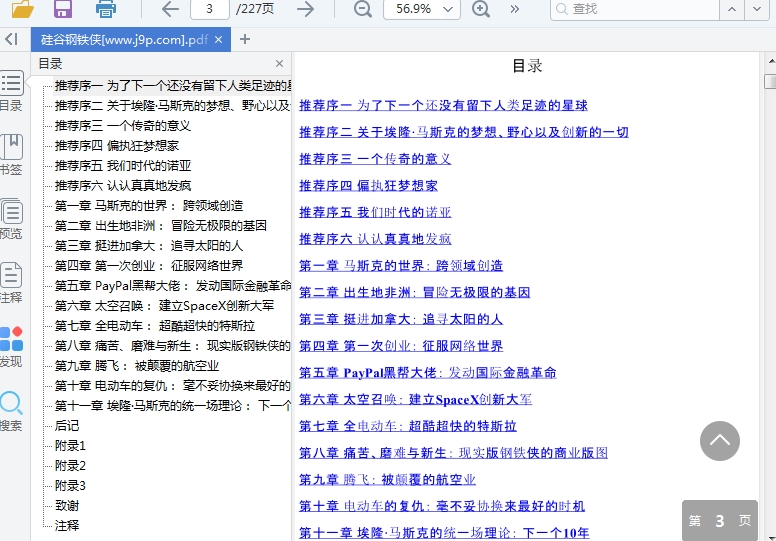Viewport: 776px width, 541px height.
Task: Select outline item 第七章 全电动车
Action: [155, 326]
